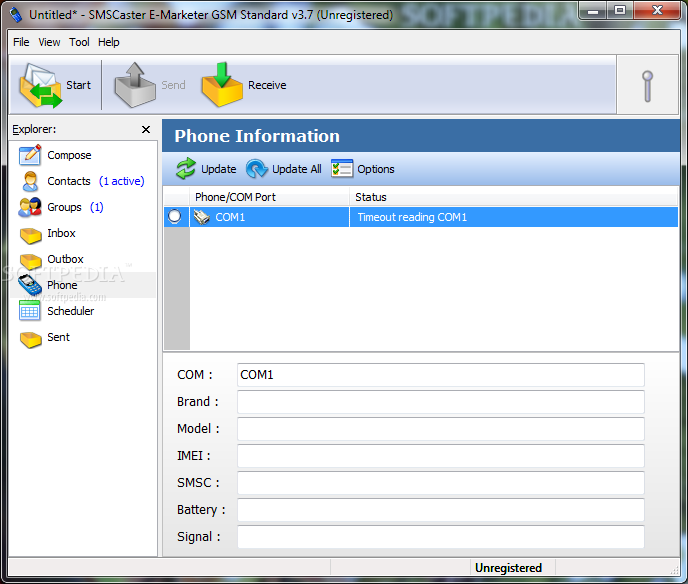Select the COM1 row radio button
Screen dimensions: 688x584
tap(175, 216)
